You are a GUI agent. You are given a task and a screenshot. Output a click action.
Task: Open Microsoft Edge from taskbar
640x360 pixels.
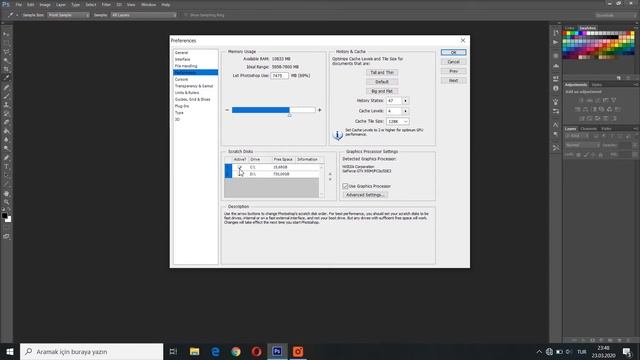click(215, 351)
